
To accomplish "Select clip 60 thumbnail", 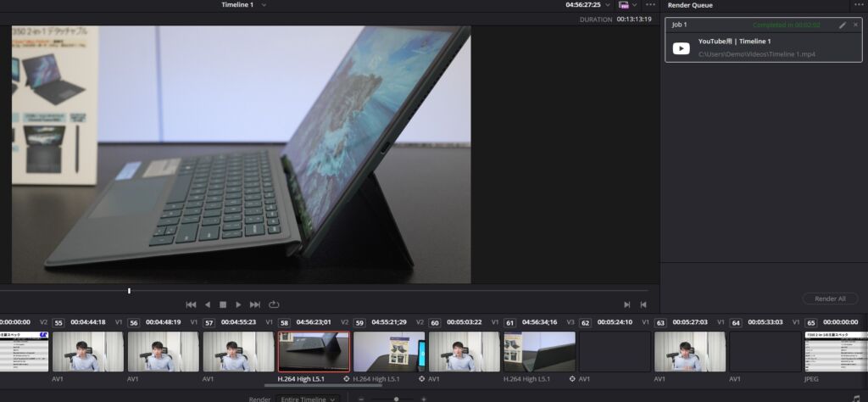I will (x=465, y=352).
